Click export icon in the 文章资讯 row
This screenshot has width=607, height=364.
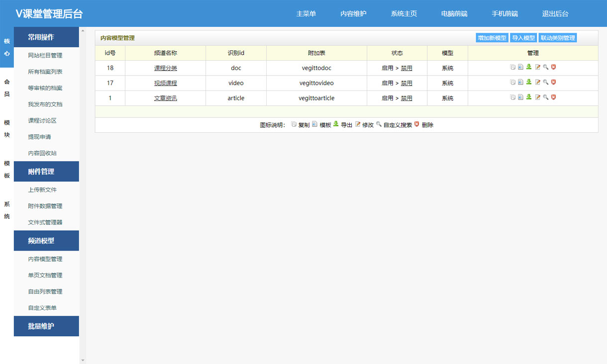pos(529,97)
